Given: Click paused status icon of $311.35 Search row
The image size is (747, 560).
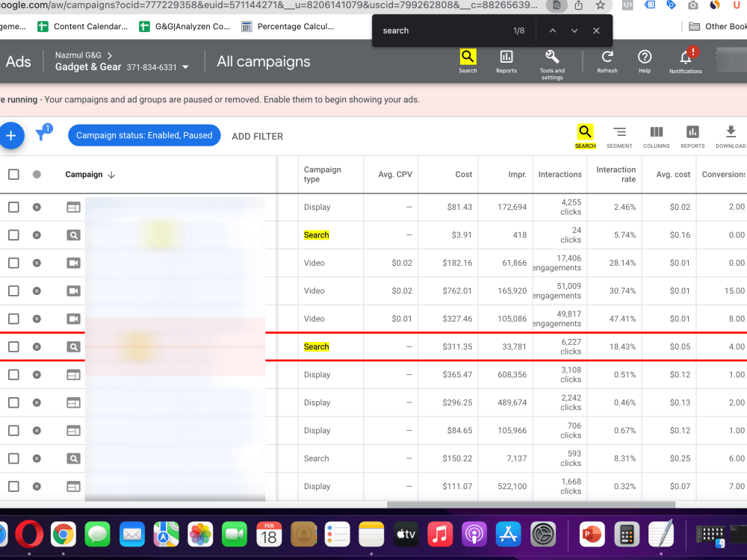Looking at the screenshot, I should pos(37,346).
